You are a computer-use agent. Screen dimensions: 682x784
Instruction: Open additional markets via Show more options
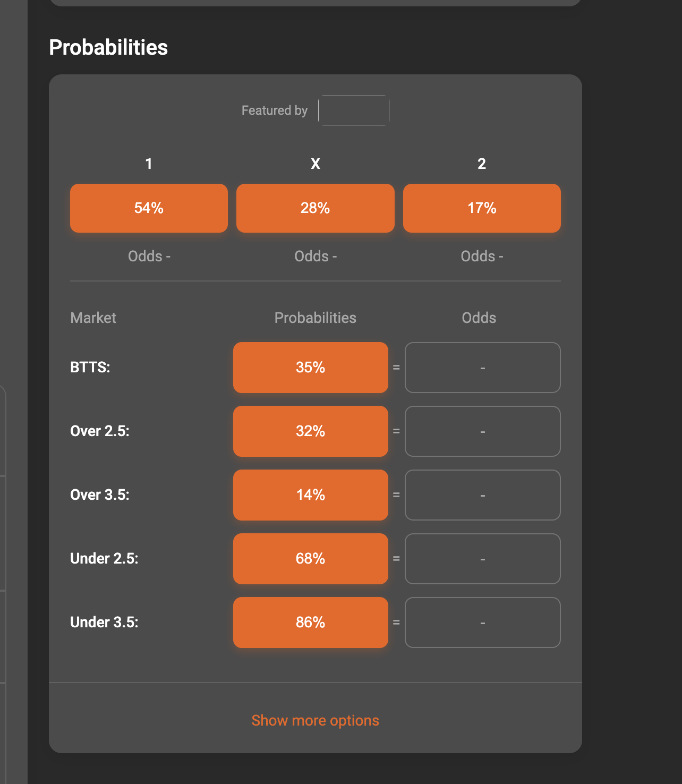click(x=315, y=720)
